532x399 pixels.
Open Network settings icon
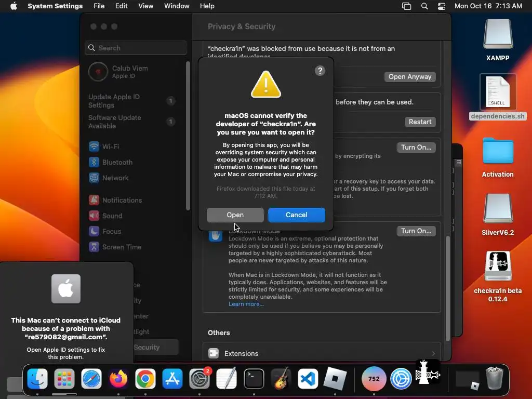94,178
